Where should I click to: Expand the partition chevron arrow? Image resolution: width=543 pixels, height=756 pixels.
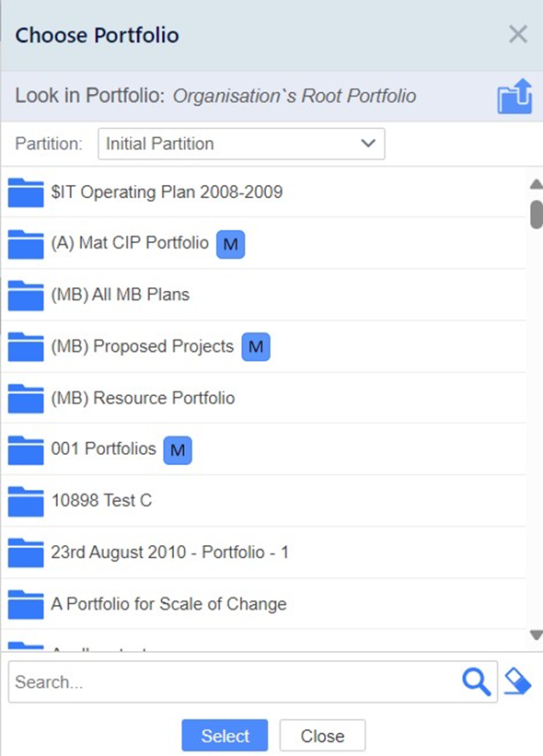point(368,144)
